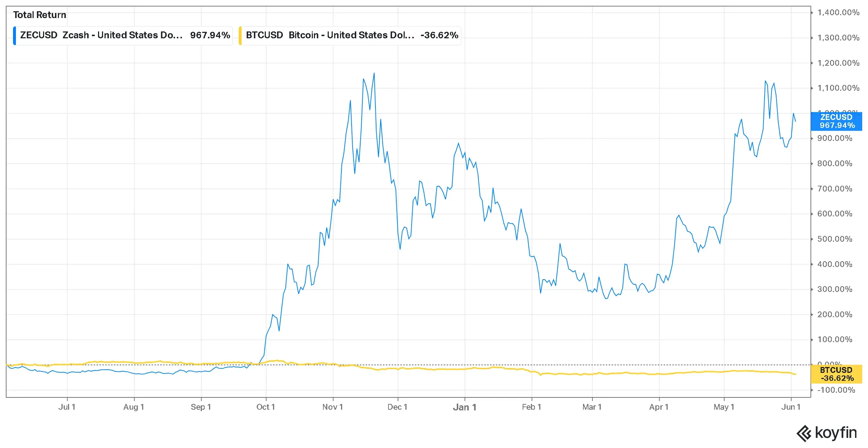Click the "Feb 1" date label
The height and width of the screenshot is (448, 868).
click(x=532, y=407)
